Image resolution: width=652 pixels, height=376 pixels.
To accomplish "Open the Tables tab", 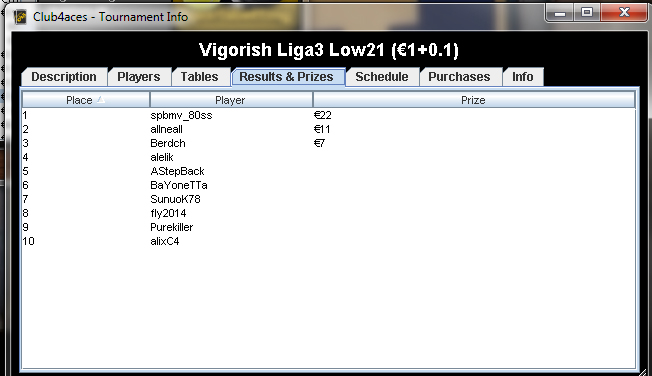I will (x=200, y=77).
